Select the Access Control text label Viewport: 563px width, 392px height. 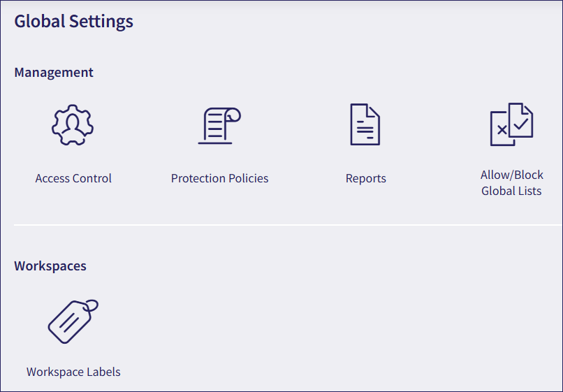click(x=73, y=178)
